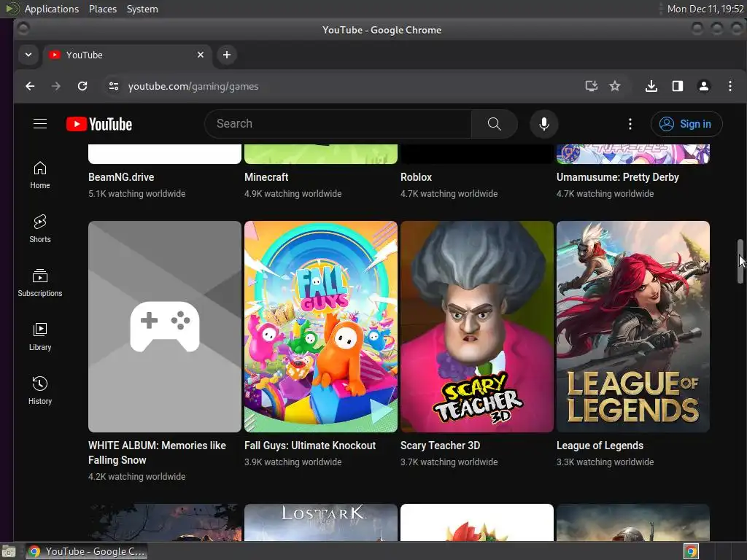View site information icon in address bar
Screen dimensions: 747x560
113,86
